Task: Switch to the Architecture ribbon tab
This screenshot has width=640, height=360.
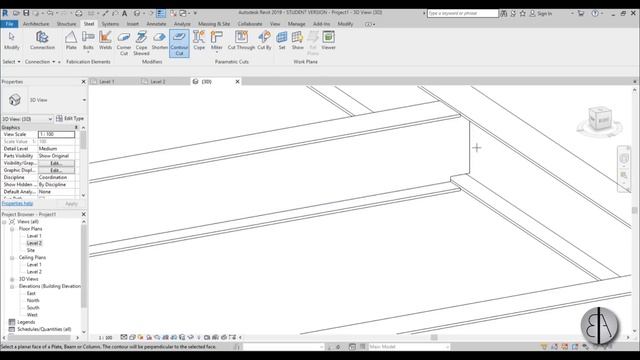Action: [36, 24]
